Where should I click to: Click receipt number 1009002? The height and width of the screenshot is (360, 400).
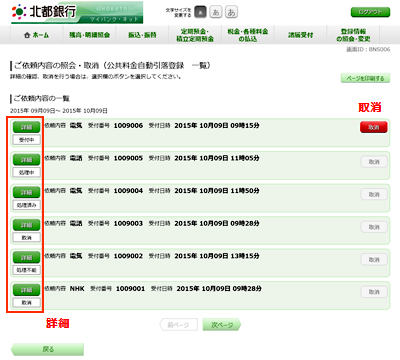click(x=128, y=256)
